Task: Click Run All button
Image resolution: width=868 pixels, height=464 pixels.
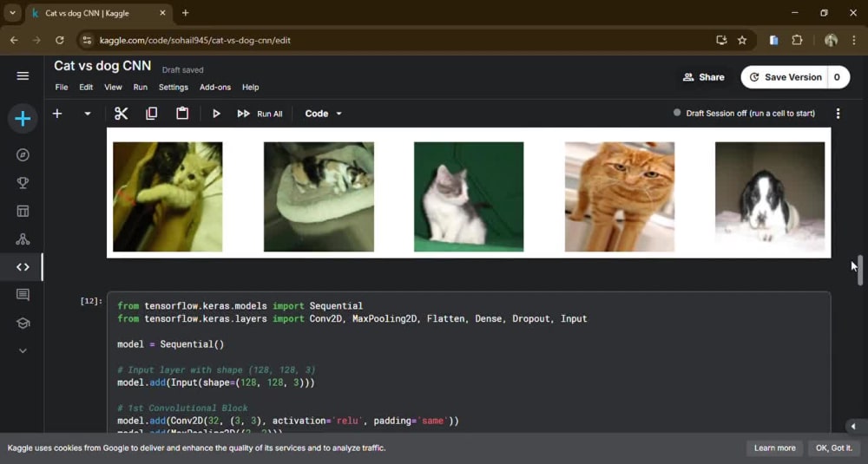Action: click(x=260, y=114)
